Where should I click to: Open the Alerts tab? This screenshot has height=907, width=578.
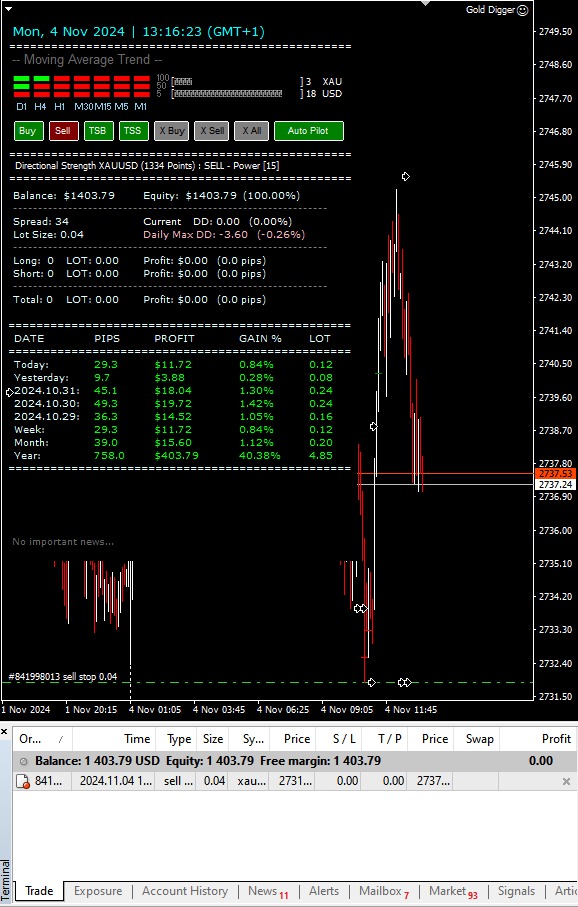[x=323, y=891]
